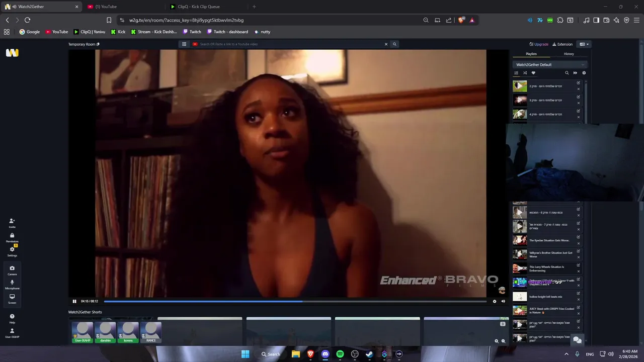The image size is (644, 362).
Task: Remove 'hollow knight lofi beats mix' item
Action: click(578, 300)
